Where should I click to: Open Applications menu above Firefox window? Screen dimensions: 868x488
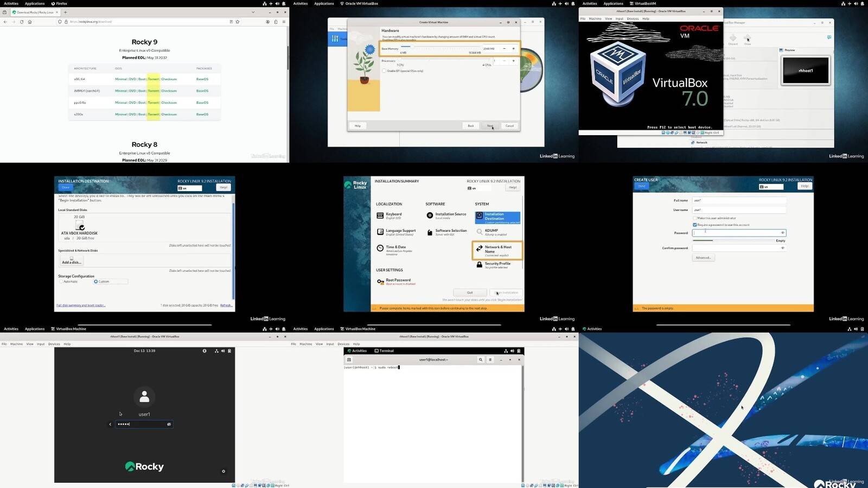pyautogui.click(x=35, y=3)
